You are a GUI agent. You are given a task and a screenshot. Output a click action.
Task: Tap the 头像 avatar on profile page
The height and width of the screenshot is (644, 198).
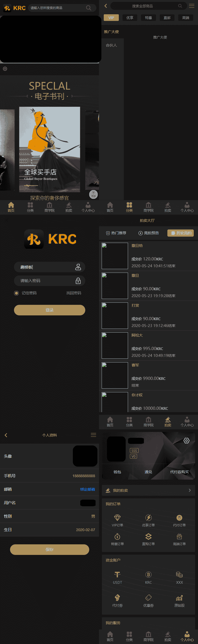click(85, 456)
